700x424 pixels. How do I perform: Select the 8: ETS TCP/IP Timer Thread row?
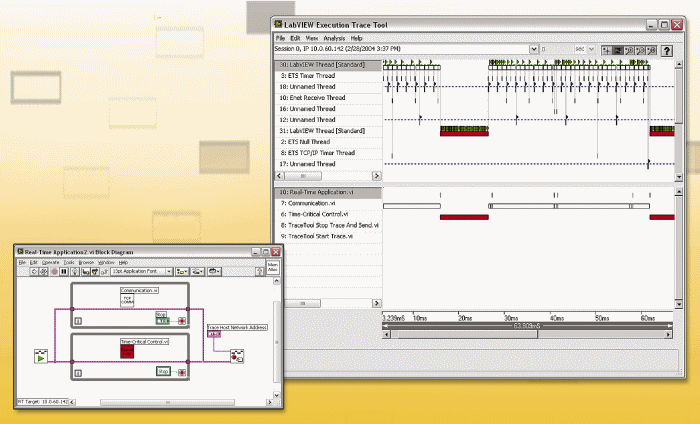click(328, 153)
